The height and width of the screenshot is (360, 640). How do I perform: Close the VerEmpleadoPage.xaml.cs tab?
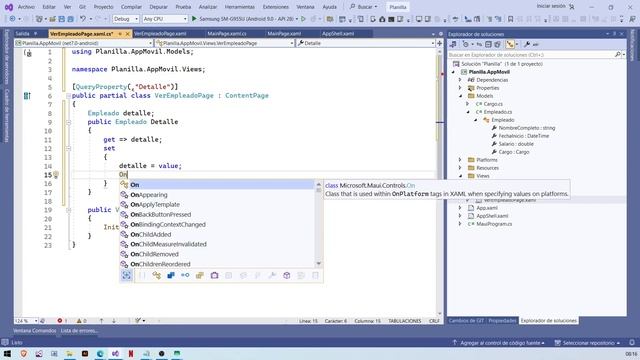pos(127,34)
